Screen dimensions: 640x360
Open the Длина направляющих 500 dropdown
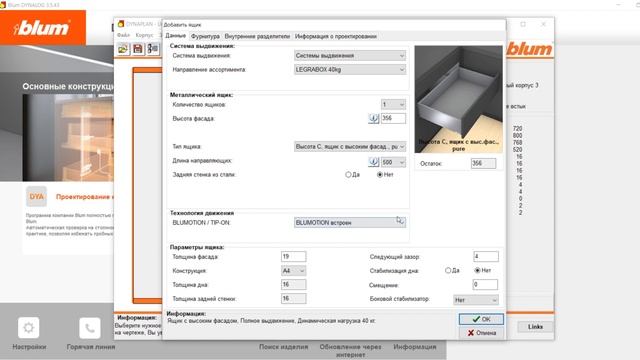tap(393, 162)
